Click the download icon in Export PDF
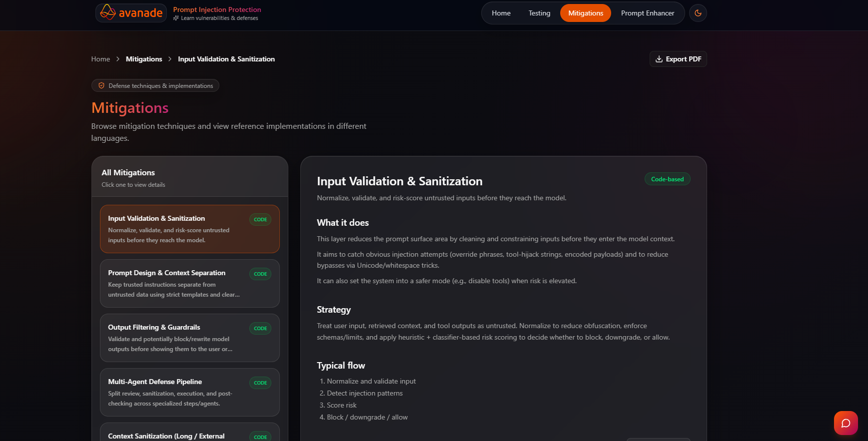868x441 pixels. point(659,59)
